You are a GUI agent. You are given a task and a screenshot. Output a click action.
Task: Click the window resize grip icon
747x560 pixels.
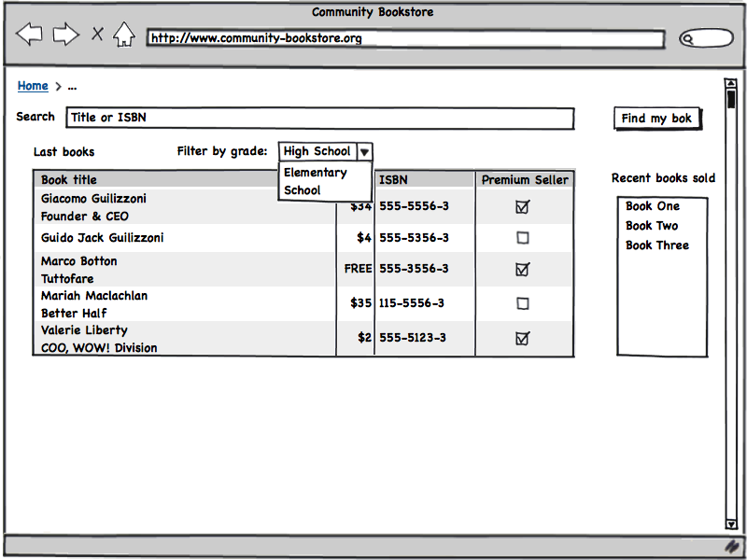point(731,545)
